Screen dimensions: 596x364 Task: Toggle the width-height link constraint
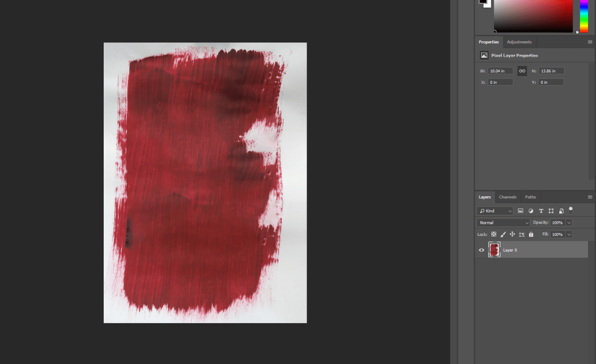522,71
